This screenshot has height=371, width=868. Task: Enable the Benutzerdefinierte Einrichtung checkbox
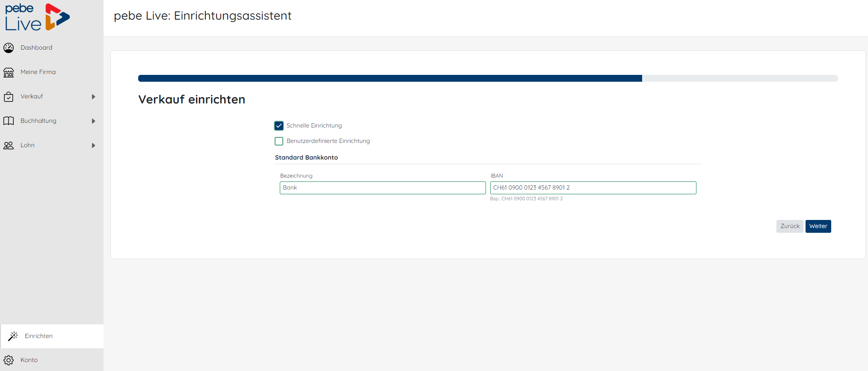(x=279, y=141)
